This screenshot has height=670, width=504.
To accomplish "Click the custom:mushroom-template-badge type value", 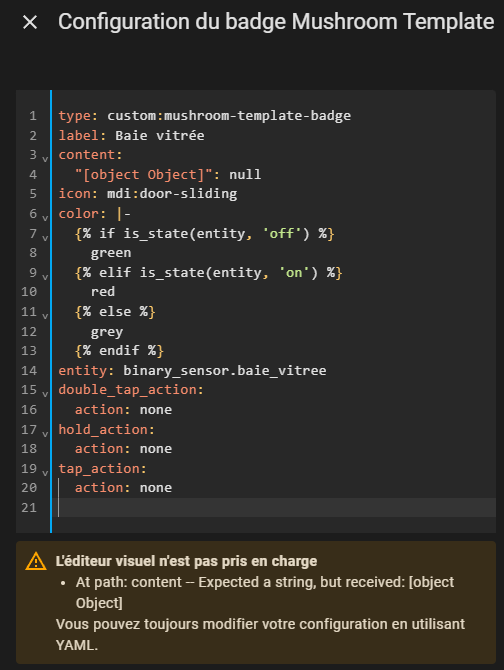I will coord(229,115).
